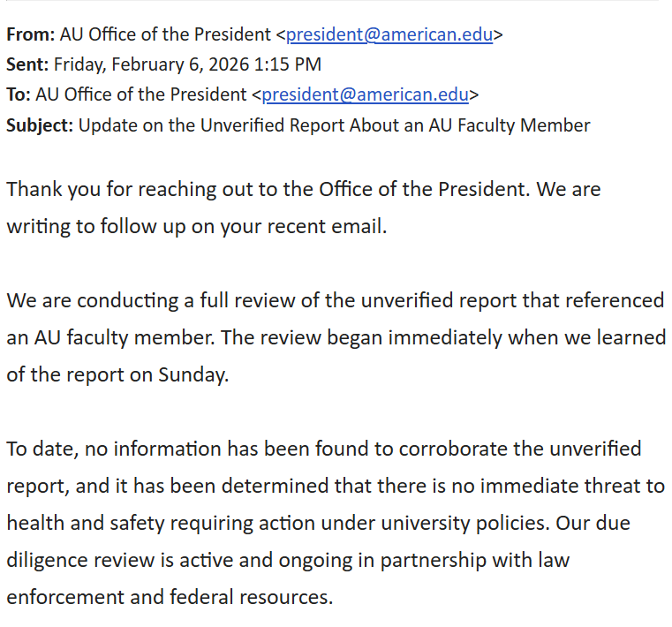Viewport: 672px width, 627px height.
Task: Click the bold "Subject:" label
Action: tap(40, 125)
